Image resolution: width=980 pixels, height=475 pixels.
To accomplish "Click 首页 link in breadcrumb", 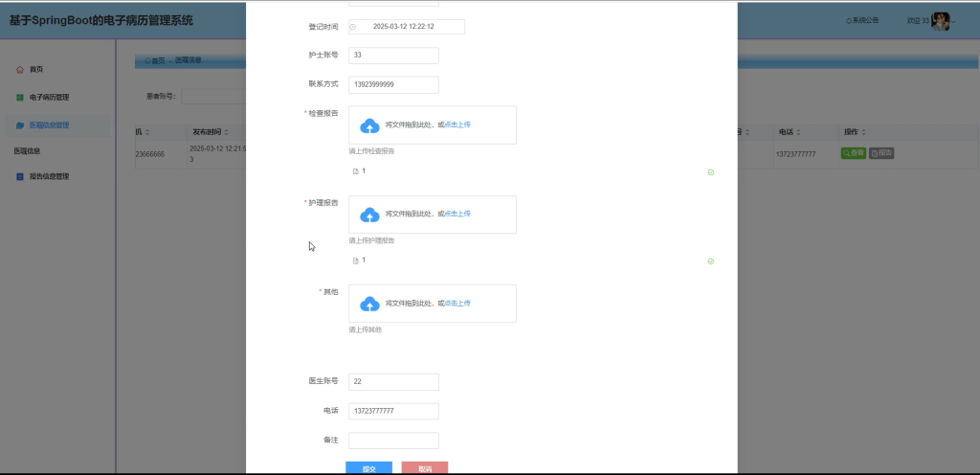I will 158,60.
